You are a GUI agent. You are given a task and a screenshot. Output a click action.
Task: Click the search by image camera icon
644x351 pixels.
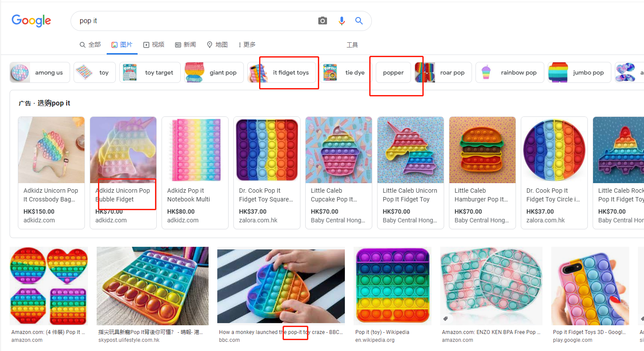(x=322, y=20)
